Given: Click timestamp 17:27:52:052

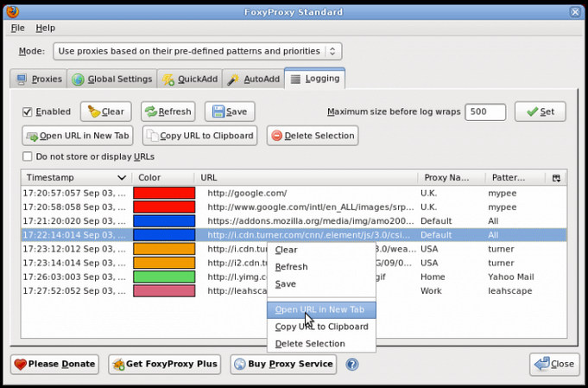Looking at the screenshot, I should click(74, 291).
